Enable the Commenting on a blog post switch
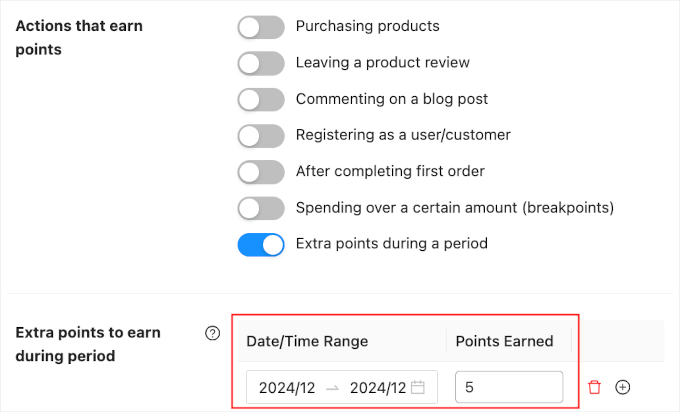This screenshot has height=412, width=680. click(261, 99)
